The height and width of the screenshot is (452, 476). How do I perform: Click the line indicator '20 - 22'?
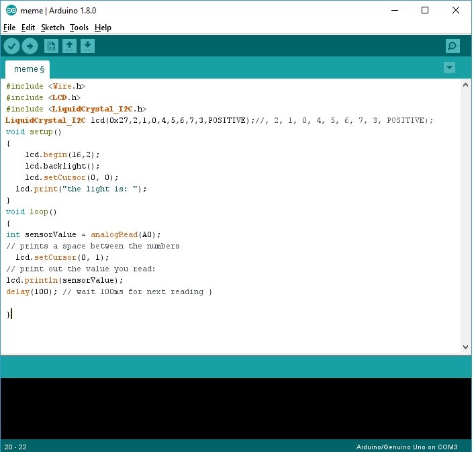(15, 447)
